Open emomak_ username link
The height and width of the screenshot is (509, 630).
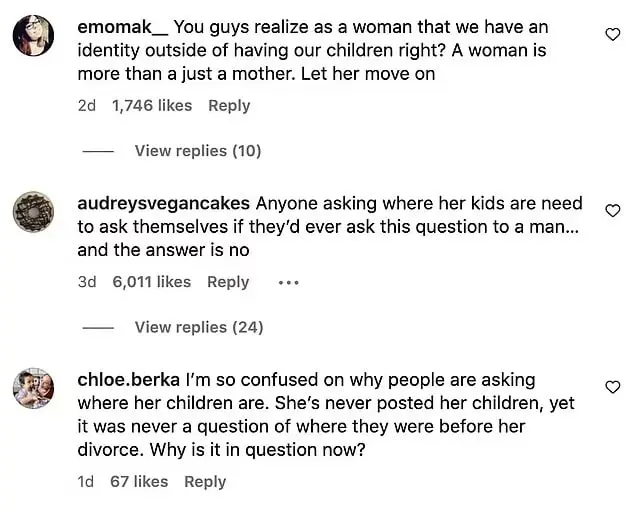click(x=123, y=27)
